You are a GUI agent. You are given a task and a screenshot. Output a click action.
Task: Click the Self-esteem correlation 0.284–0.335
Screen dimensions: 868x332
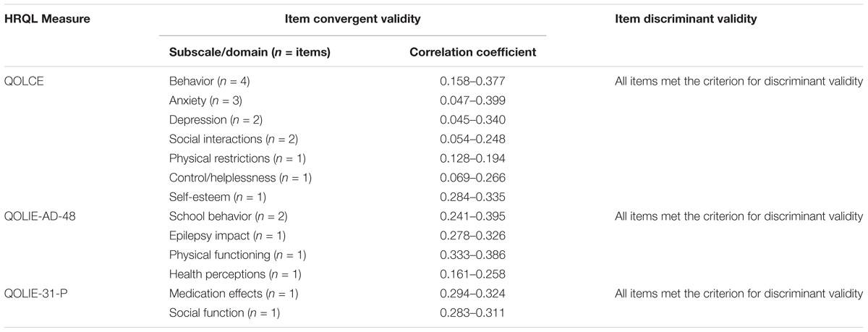(472, 197)
